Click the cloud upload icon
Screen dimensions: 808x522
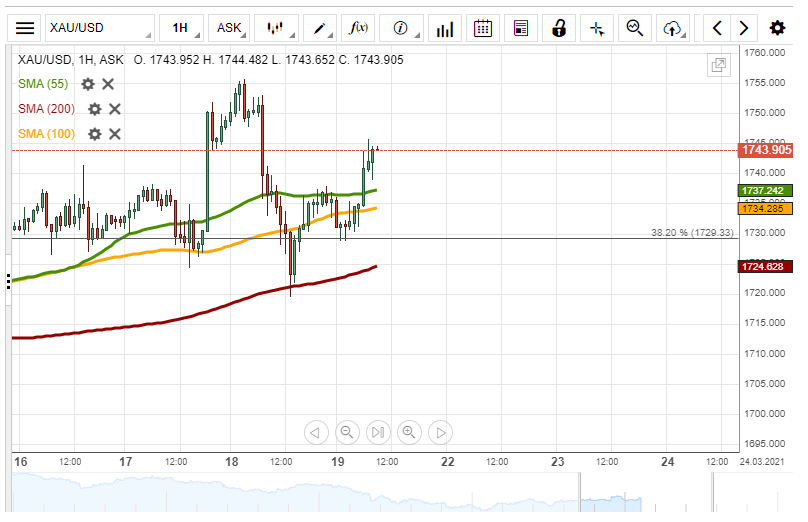676,28
